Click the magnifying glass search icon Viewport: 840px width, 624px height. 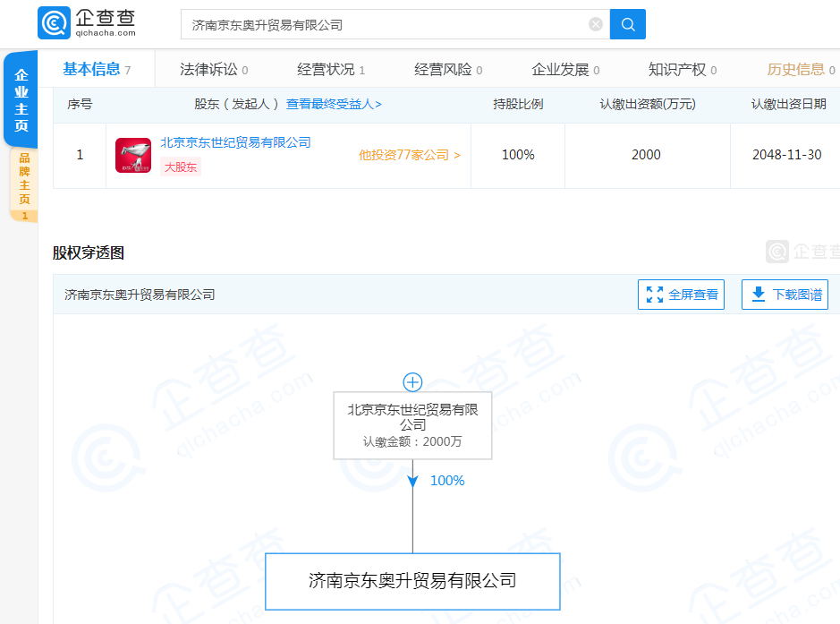click(627, 24)
